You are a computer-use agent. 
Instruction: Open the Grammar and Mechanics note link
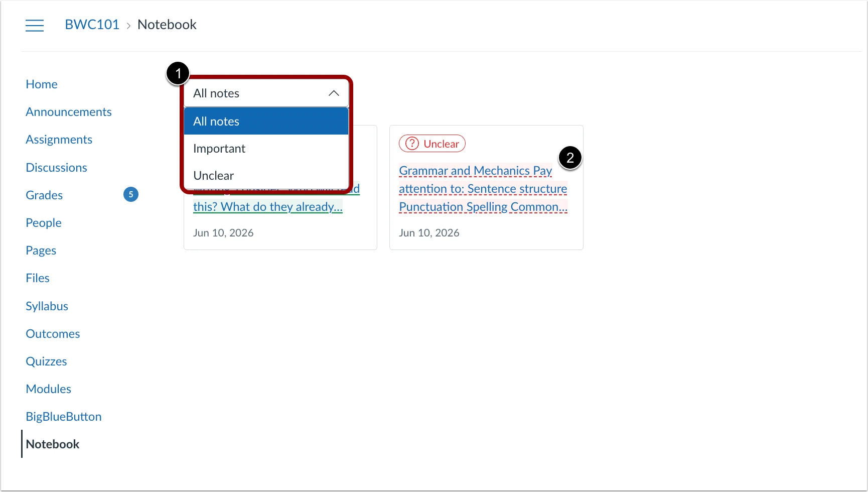point(483,189)
